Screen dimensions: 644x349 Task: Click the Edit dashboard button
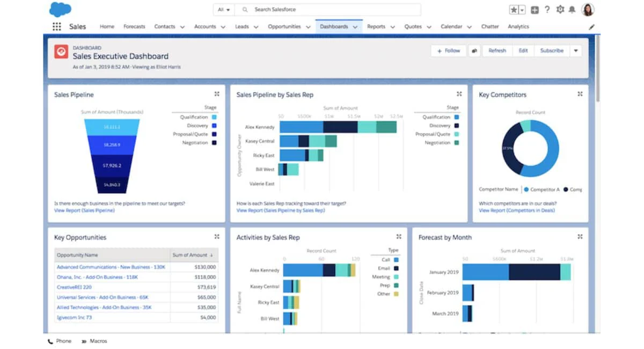click(523, 51)
